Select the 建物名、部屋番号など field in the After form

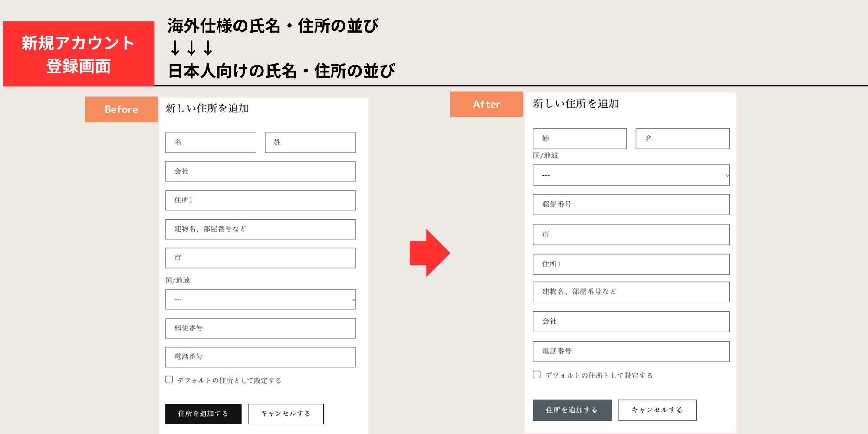[631, 292]
